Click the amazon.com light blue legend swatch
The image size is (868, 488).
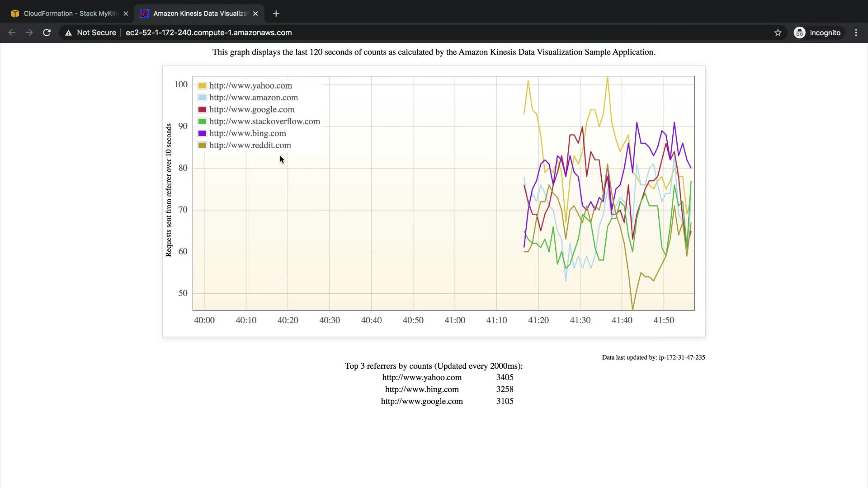click(x=202, y=98)
